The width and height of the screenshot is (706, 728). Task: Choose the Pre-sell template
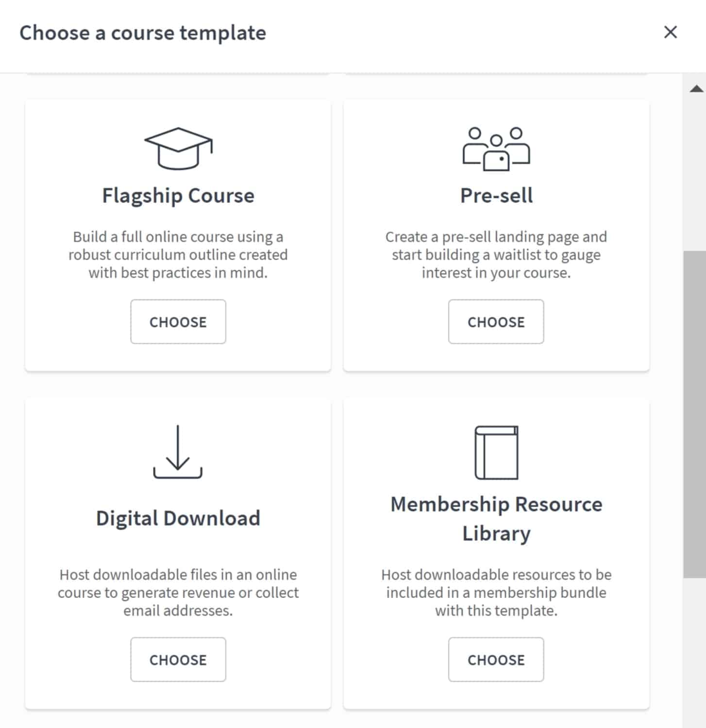pyautogui.click(x=496, y=322)
